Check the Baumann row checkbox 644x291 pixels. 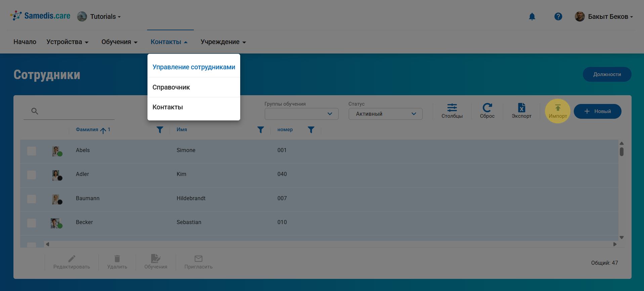tap(32, 199)
